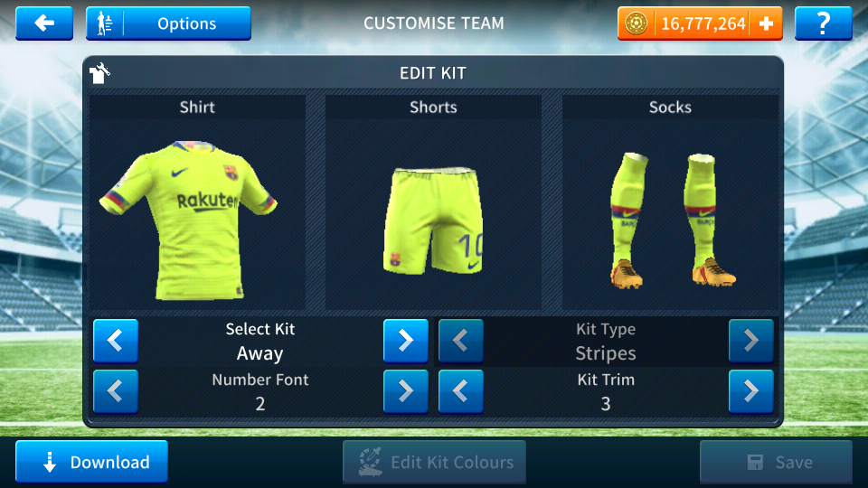Viewport: 868px width, 488px height.
Task: Click the Download button
Action: tap(91, 462)
